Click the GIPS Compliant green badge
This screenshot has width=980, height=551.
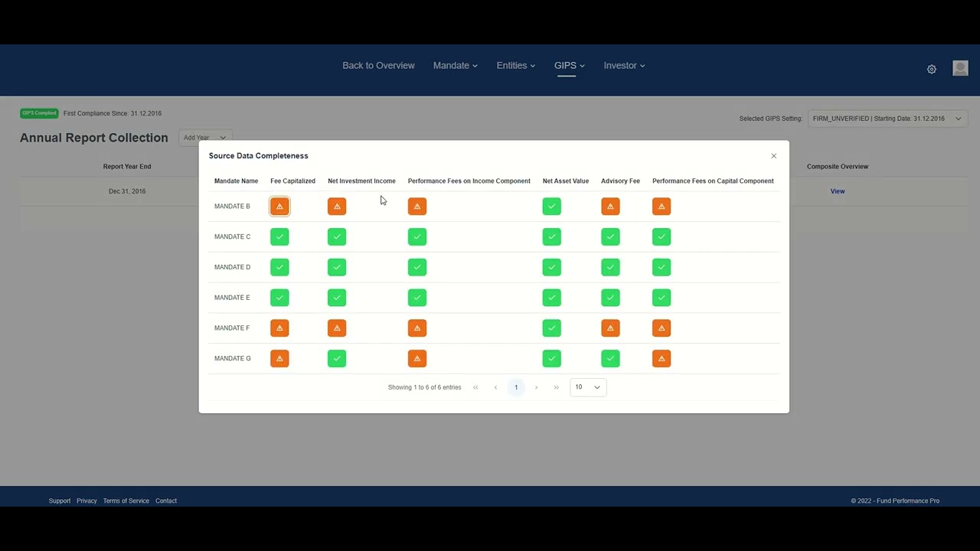pyautogui.click(x=39, y=113)
